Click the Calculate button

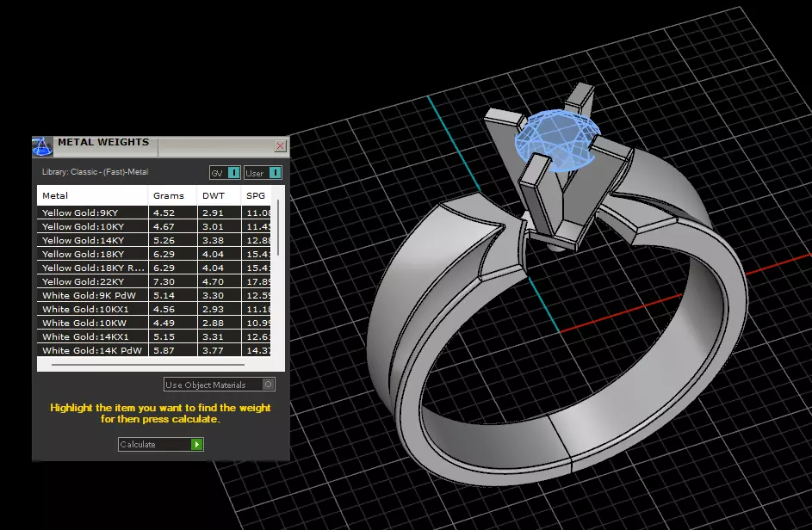click(x=160, y=444)
